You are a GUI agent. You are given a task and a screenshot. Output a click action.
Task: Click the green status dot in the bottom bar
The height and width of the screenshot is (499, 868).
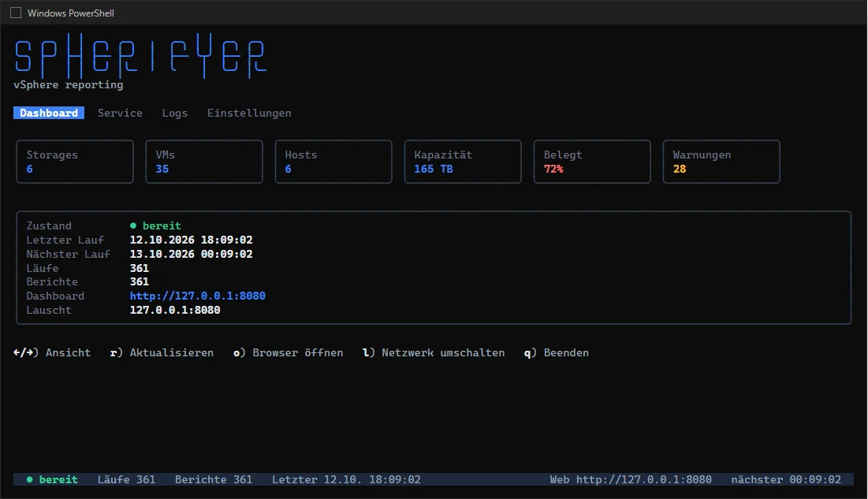tap(29, 479)
